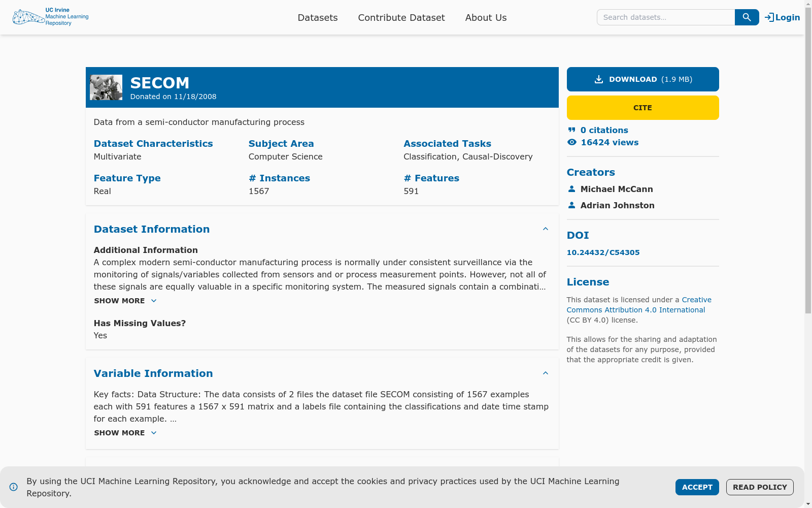Focus the Search datasets input field
Screen dimensions: 812x508
tap(666, 17)
